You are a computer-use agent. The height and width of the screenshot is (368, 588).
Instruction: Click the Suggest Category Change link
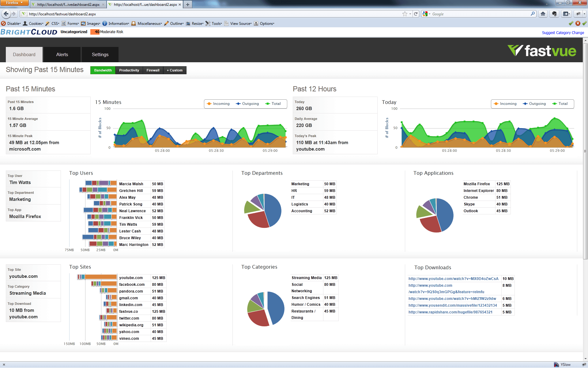pos(563,33)
